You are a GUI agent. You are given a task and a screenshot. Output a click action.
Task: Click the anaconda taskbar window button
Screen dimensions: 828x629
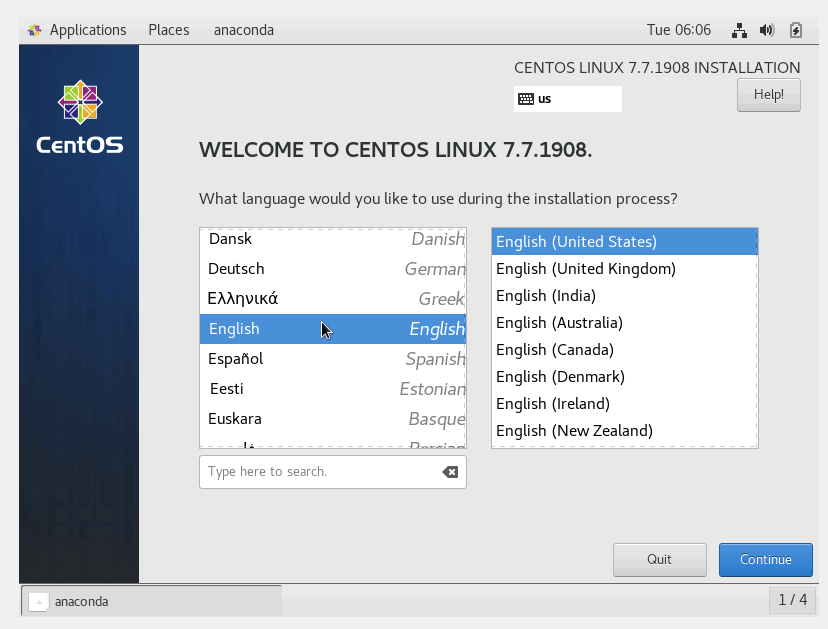151,601
